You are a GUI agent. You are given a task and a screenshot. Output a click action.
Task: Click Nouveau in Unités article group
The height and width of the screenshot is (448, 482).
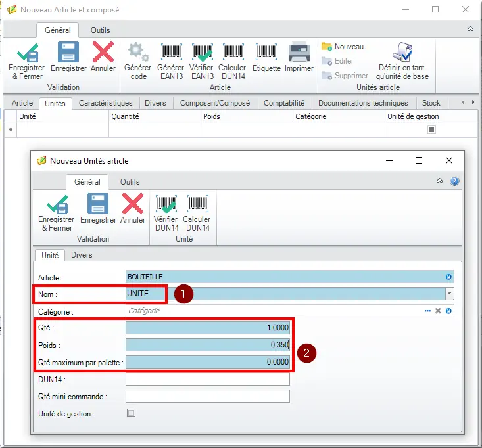point(343,47)
